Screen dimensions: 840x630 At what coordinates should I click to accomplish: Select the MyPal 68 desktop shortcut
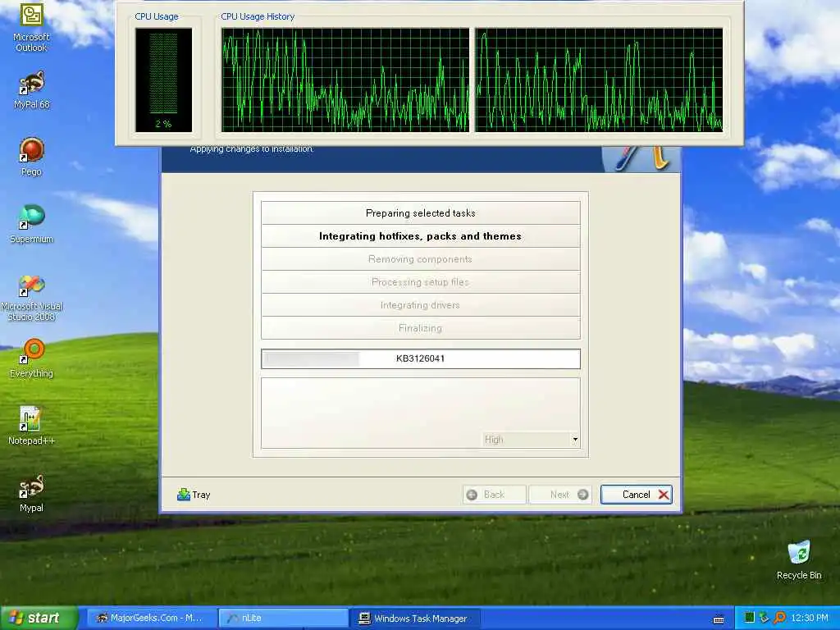click(x=31, y=89)
